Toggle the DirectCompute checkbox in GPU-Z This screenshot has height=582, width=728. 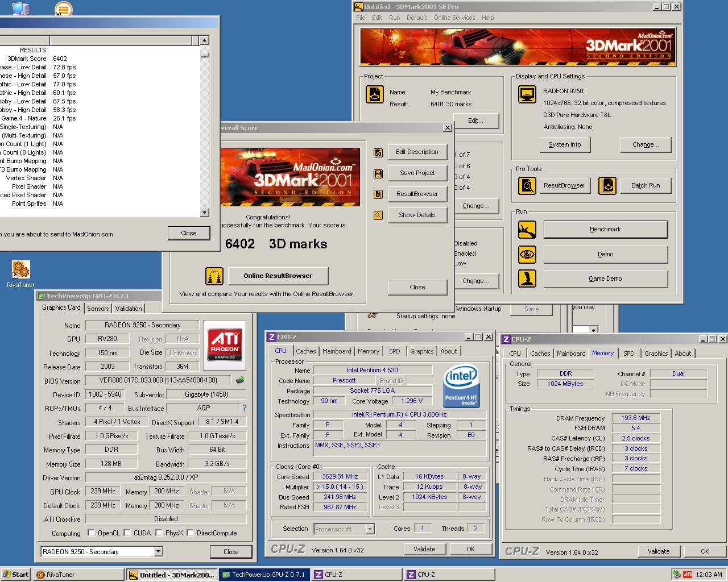click(190, 533)
